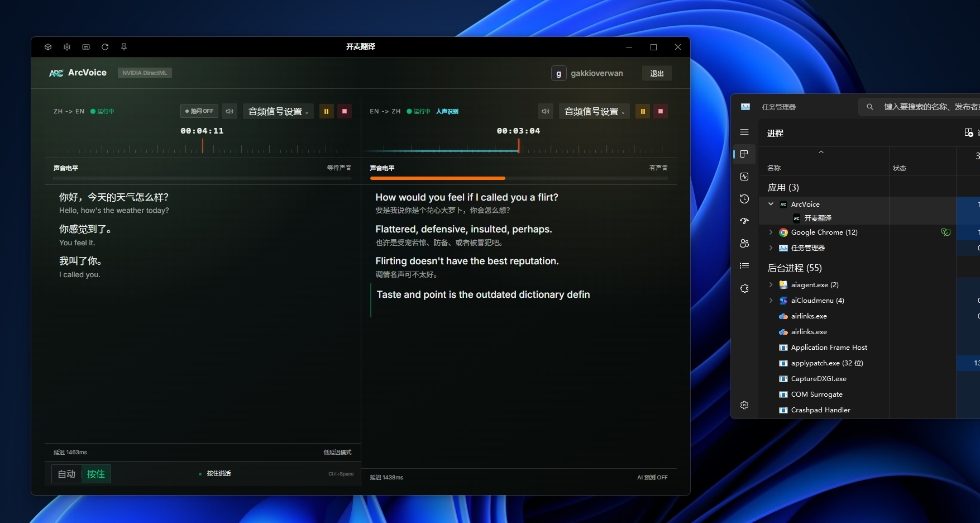The image size is (980, 523).
Task: Open Task Manager hamburger navigation menu
Action: coord(744,132)
